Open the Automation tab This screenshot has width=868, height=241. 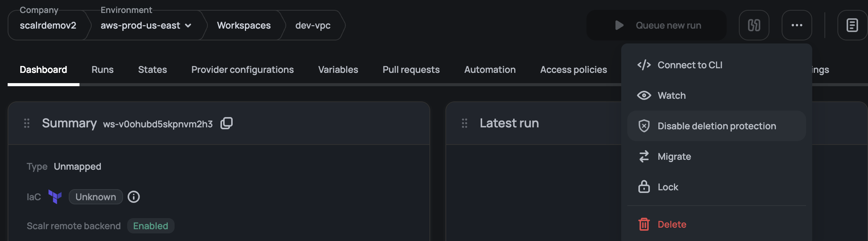pos(490,70)
